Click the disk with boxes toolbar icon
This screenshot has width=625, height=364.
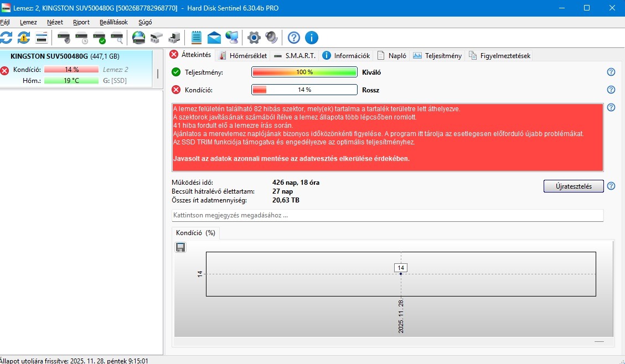click(x=156, y=38)
